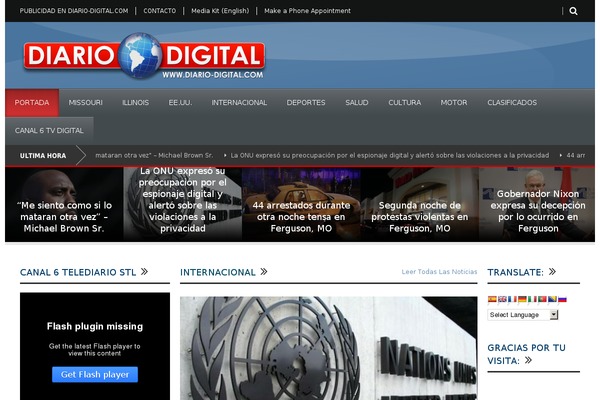
Task: Click the Translate heading text
Action: pos(515,273)
